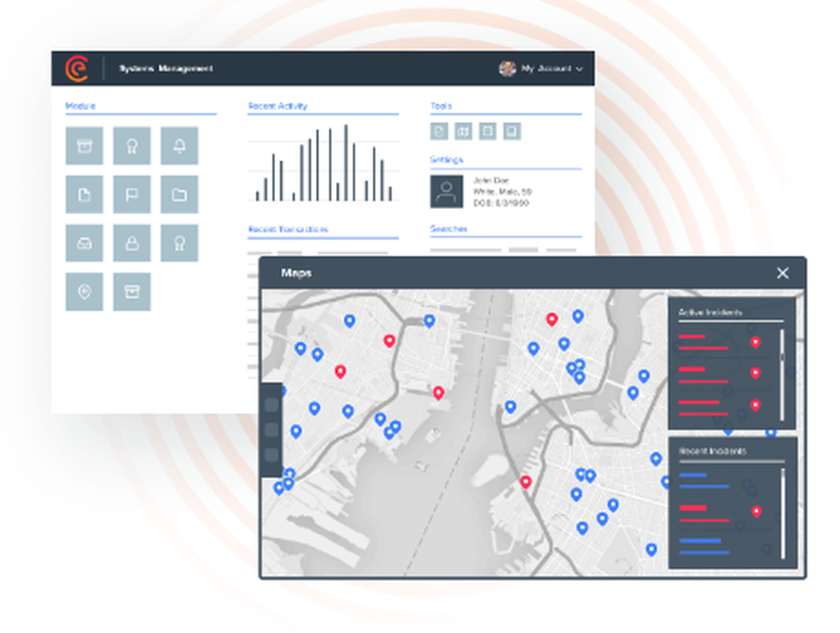The width and height of the screenshot is (840, 633).
Task: Click the John Doe profile avatar tile
Action: 447,192
